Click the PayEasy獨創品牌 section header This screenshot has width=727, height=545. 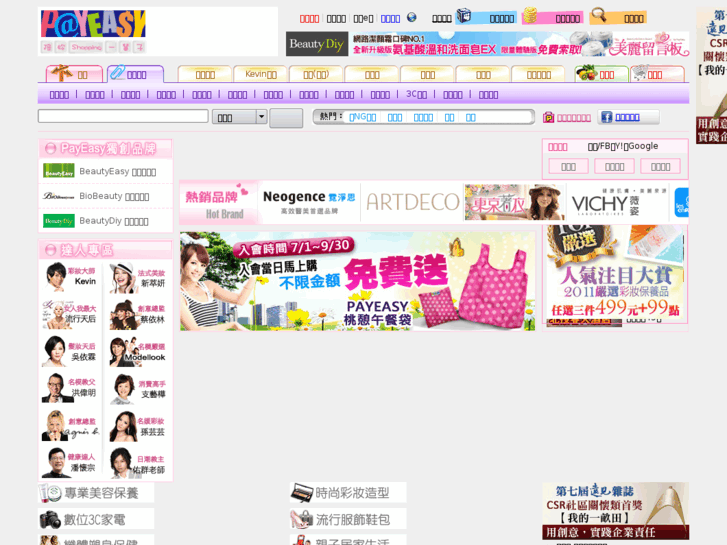point(105,148)
